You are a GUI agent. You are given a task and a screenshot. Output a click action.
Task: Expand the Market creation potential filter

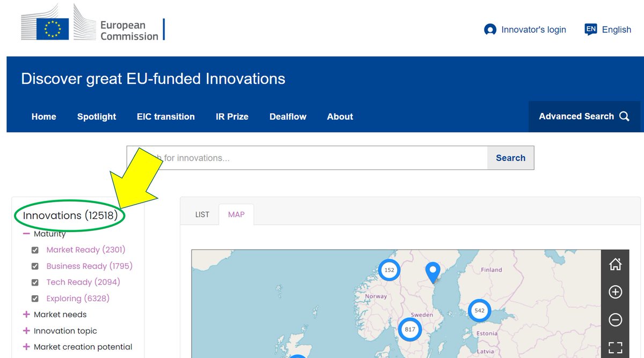(26, 347)
